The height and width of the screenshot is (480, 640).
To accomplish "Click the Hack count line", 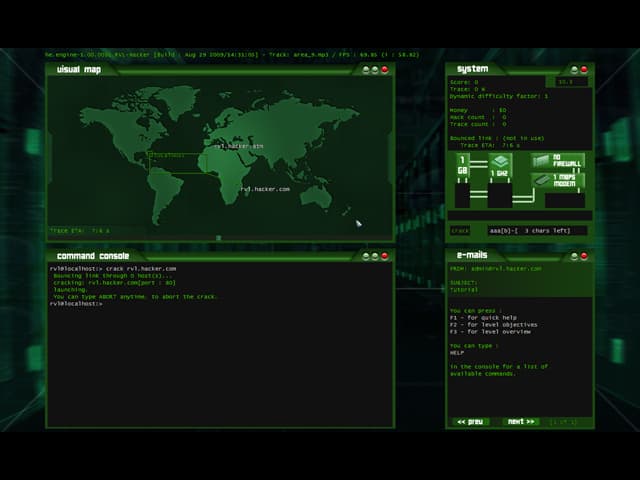I will [x=478, y=117].
